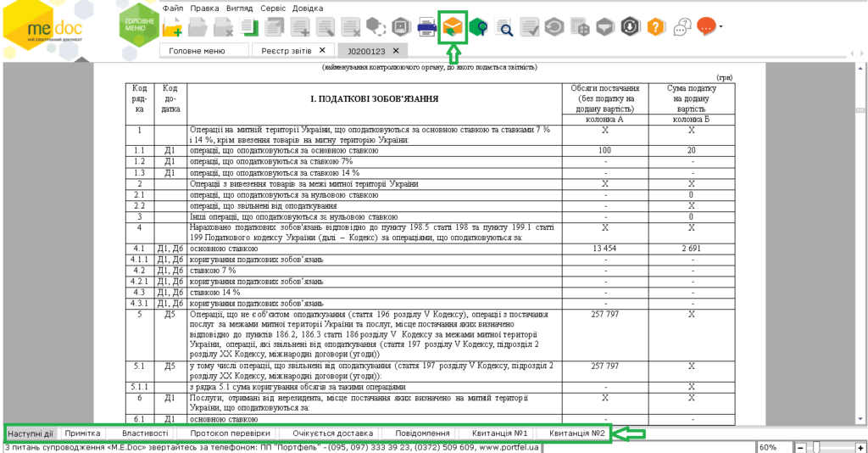The width and height of the screenshot is (868, 453).
Task: Click the printer icon in toolbar
Action: click(427, 28)
